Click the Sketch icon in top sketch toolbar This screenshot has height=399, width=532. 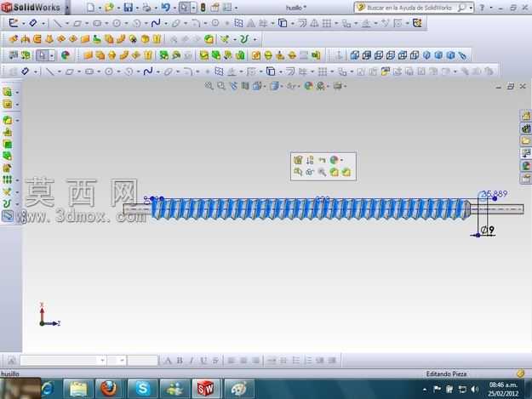(x=14, y=23)
